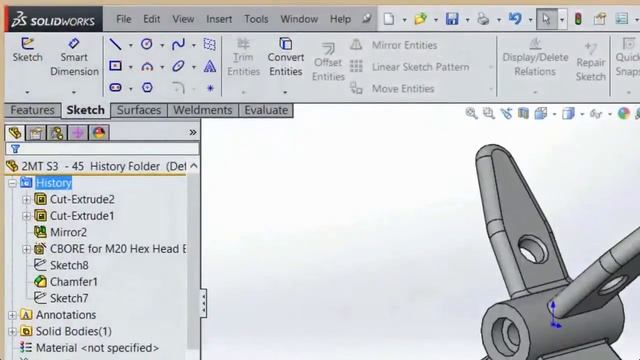Open the Window menu
Viewport: 640px width, 360px height.
[299, 19]
